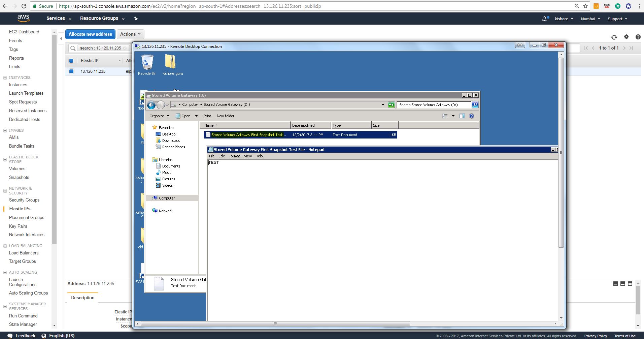Open the Mumbai region dropdown

(590, 19)
